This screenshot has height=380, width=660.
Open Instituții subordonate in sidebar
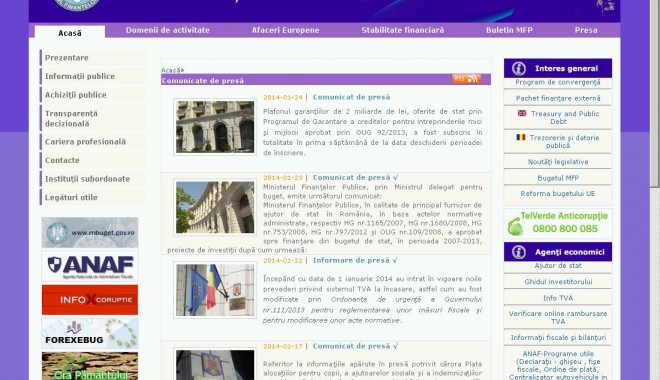[x=92, y=179]
